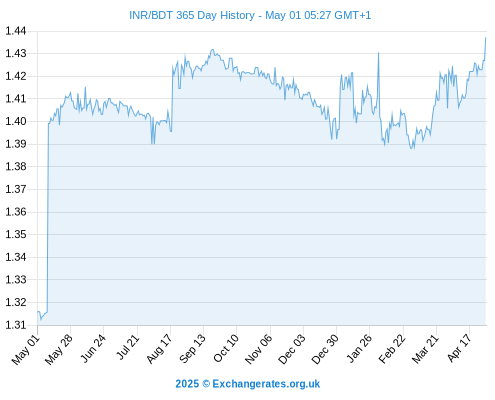This screenshot has height=400, width=495.
Task: Click the Sep 13 axis tick label
Action: coord(192,349)
